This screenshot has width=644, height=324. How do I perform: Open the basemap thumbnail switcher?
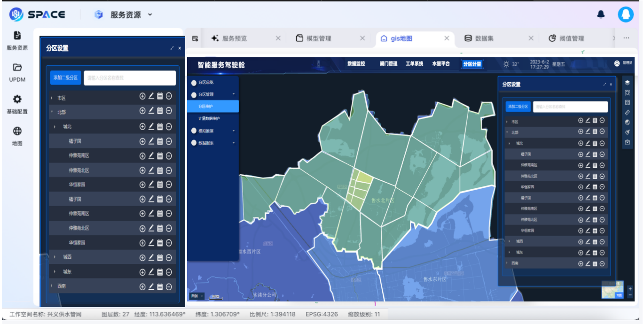(612, 290)
